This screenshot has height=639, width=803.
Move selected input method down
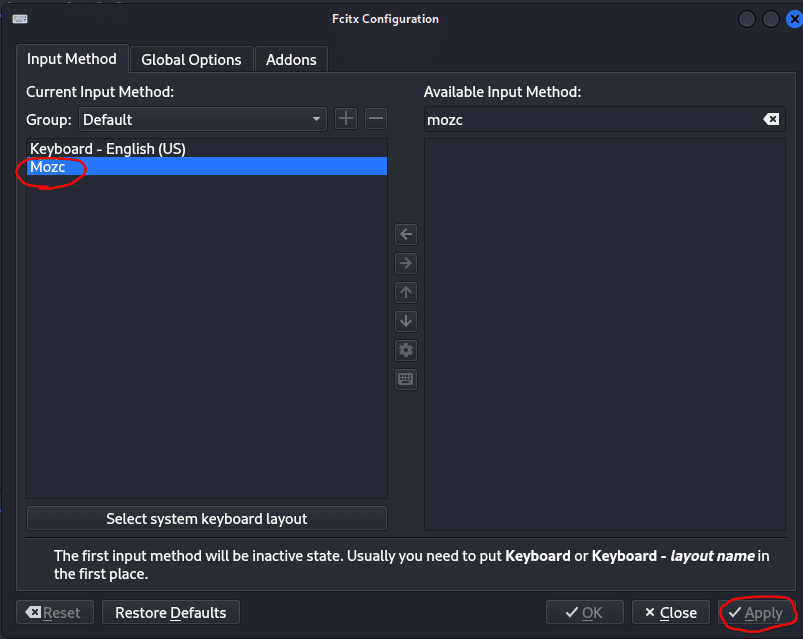406,322
